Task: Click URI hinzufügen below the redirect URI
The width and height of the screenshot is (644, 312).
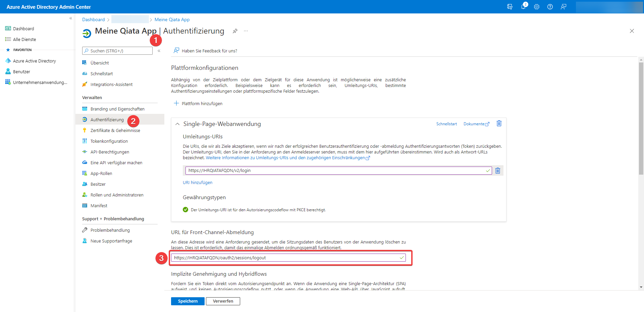Action: click(198, 182)
